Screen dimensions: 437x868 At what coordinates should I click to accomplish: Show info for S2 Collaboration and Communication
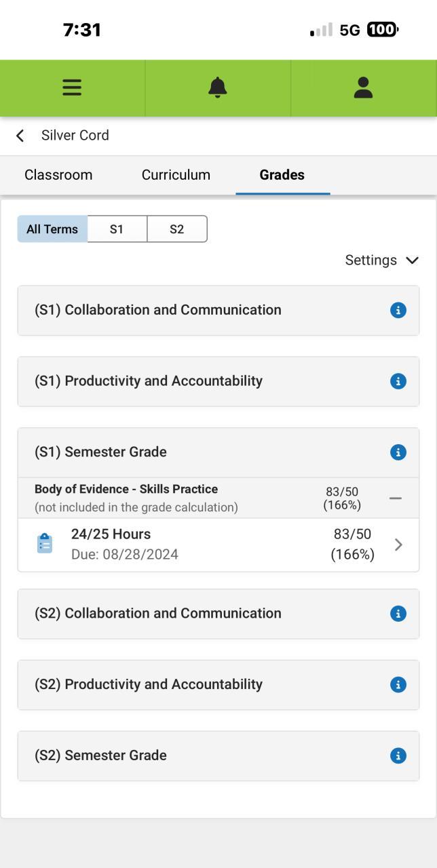coord(398,614)
